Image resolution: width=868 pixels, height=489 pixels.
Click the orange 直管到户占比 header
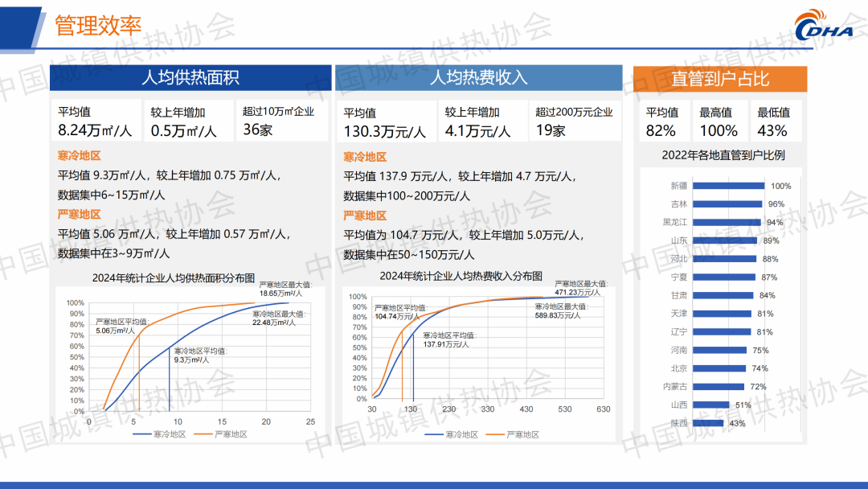coord(719,79)
